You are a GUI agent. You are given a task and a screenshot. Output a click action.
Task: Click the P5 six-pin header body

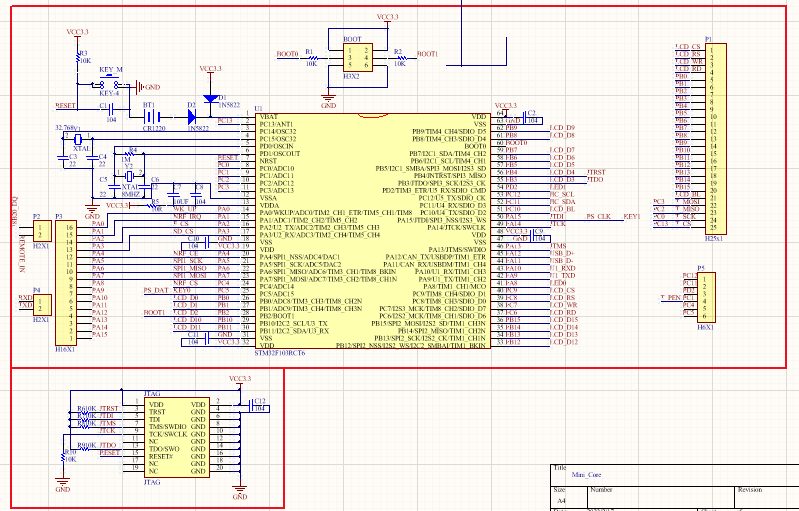coord(706,298)
